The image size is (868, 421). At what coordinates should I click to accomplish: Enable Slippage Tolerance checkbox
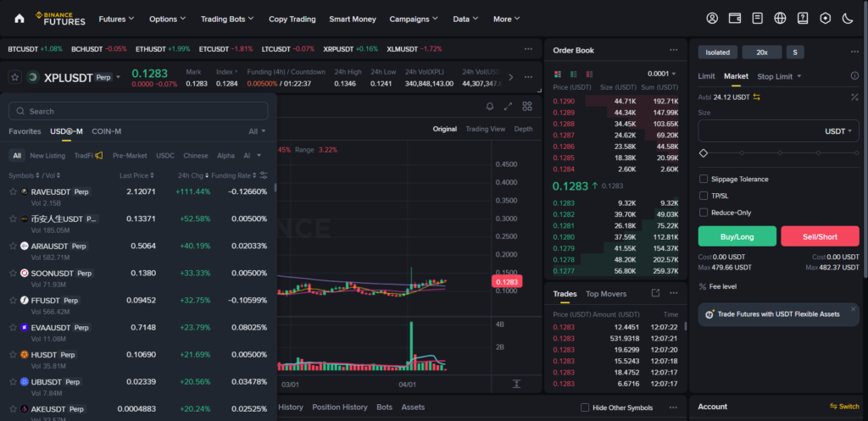704,179
